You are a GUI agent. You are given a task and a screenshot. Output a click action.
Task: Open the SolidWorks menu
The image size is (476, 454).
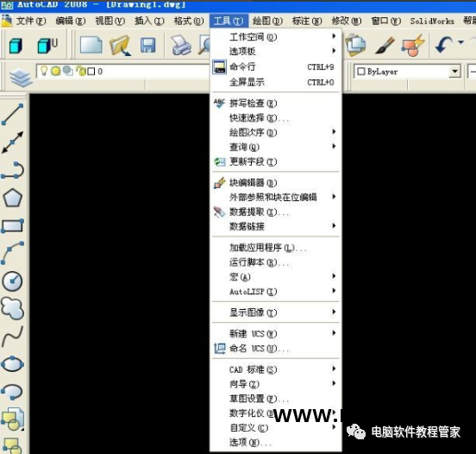[432, 21]
